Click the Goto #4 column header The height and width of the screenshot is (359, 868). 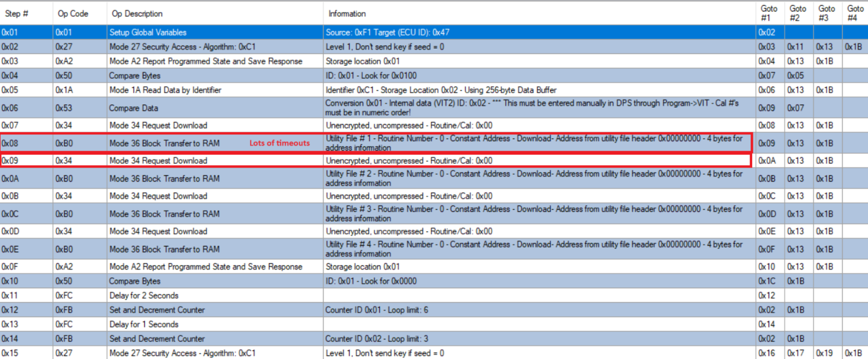coord(855,13)
